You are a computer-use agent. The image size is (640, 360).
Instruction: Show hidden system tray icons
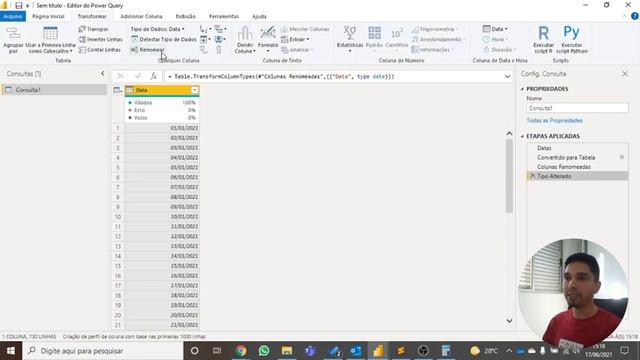509,351
